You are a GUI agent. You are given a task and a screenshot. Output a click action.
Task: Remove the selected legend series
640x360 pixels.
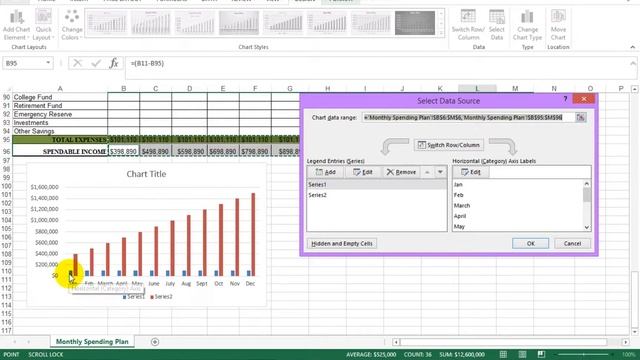tap(401, 172)
